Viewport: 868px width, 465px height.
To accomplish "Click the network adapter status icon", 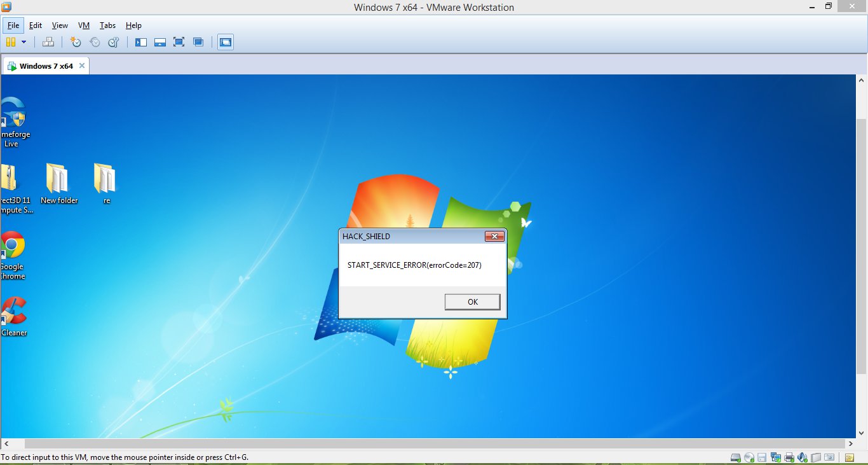I will click(776, 458).
